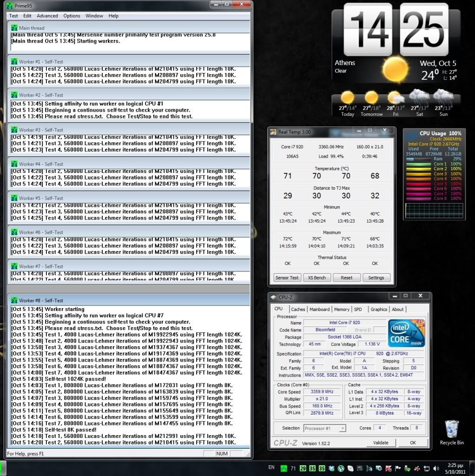Image resolution: width=475 pixels, height=476 pixels.
Task: Open the Edit menu in Prime95
Action: pos(27,16)
